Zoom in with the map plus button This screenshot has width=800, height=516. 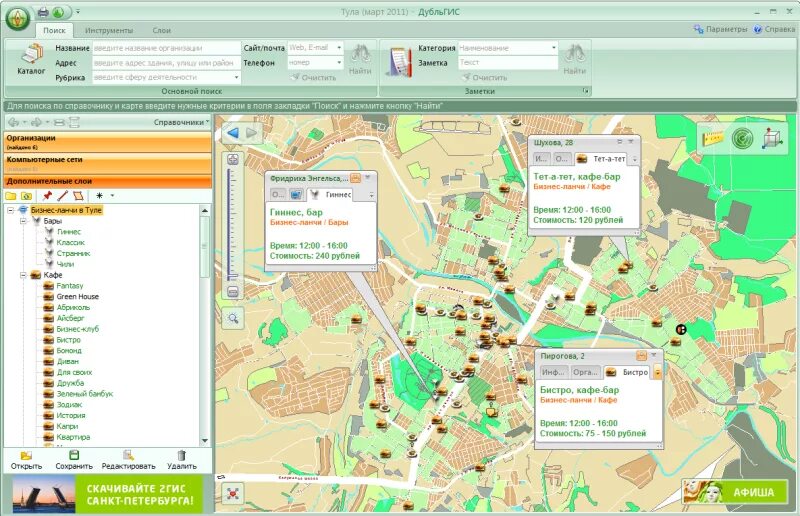233,159
